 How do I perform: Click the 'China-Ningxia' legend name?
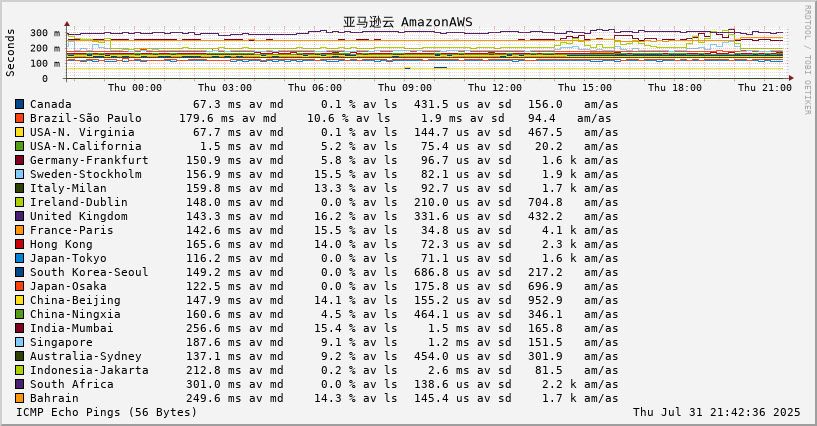75,315
